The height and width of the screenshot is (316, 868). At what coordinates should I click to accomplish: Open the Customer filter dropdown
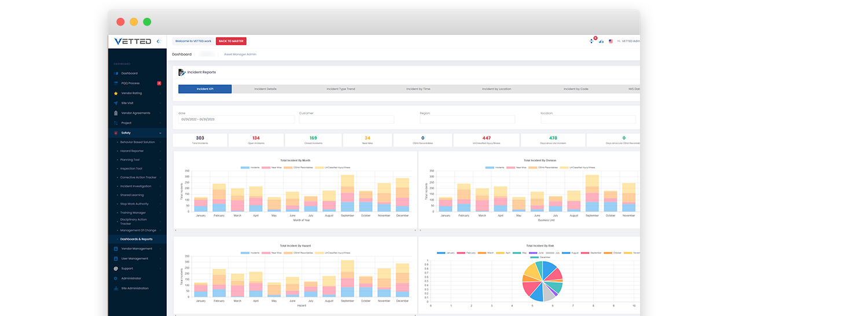pos(346,119)
